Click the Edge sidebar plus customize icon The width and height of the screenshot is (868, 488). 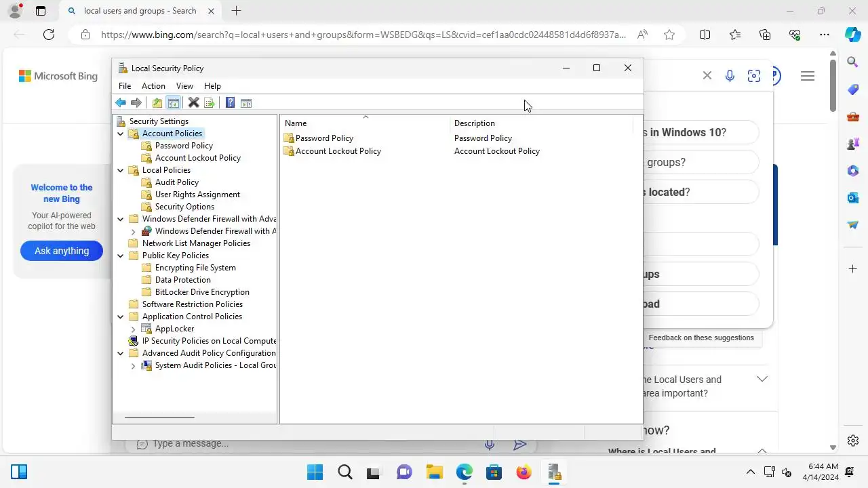click(x=853, y=269)
